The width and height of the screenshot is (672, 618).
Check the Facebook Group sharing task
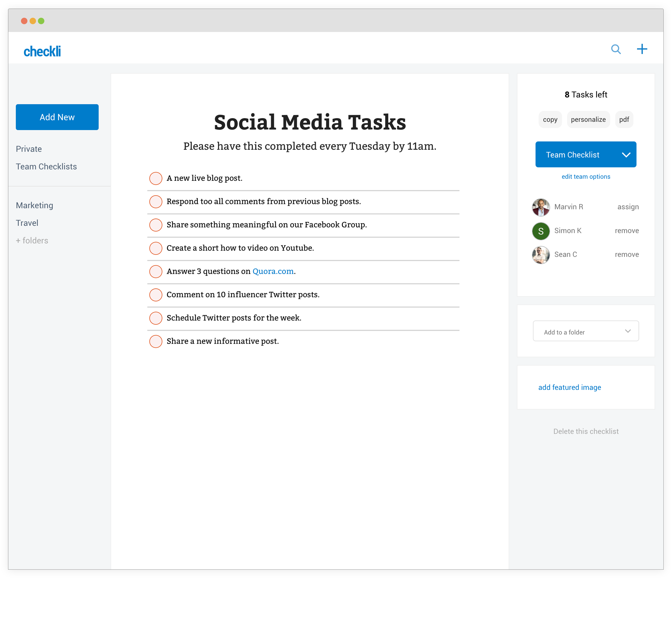click(156, 225)
